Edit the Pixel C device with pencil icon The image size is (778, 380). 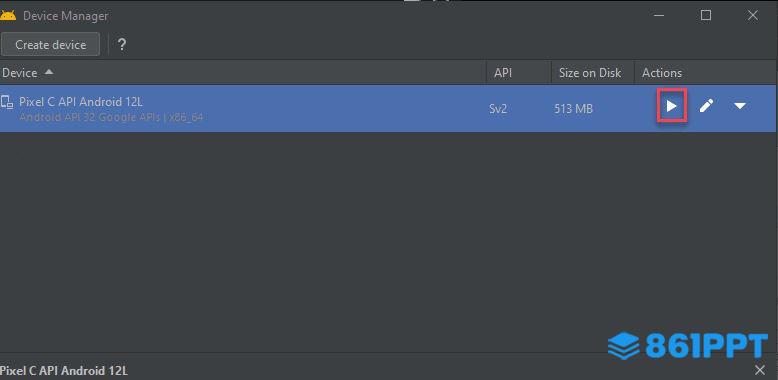707,106
